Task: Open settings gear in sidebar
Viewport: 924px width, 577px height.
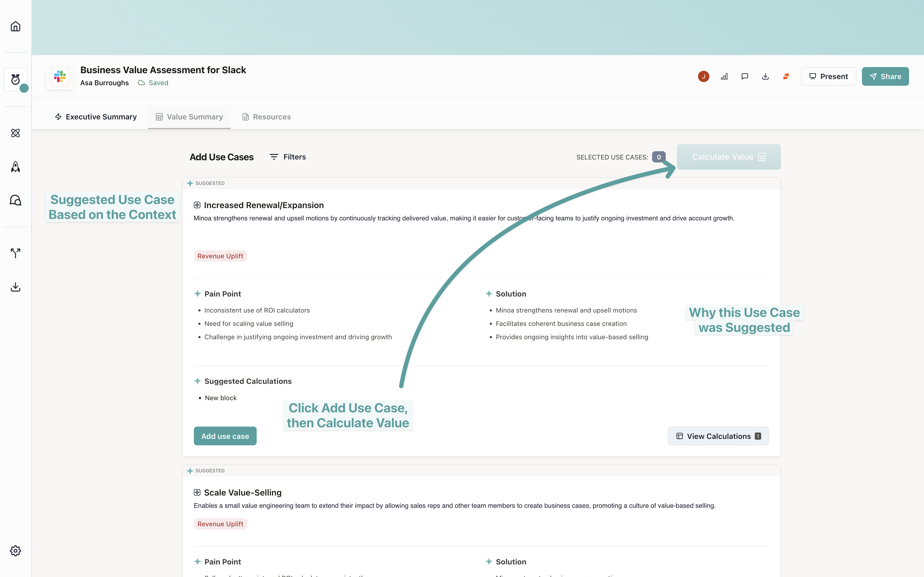Action: [x=15, y=550]
